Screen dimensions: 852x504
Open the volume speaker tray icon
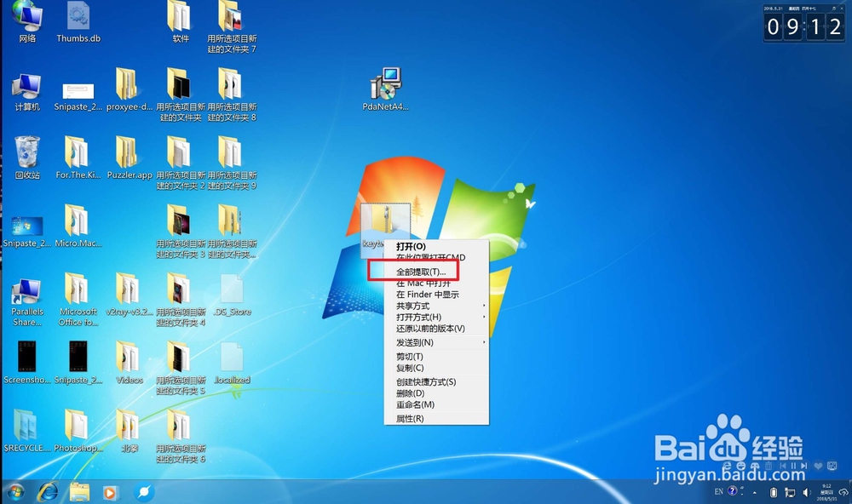pos(807,493)
